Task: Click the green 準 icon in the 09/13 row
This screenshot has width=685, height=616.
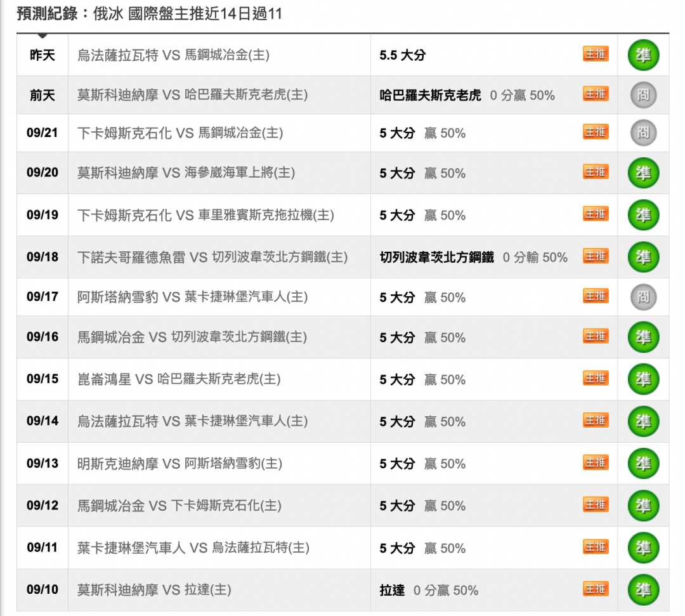Action: pyautogui.click(x=643, y=463)
